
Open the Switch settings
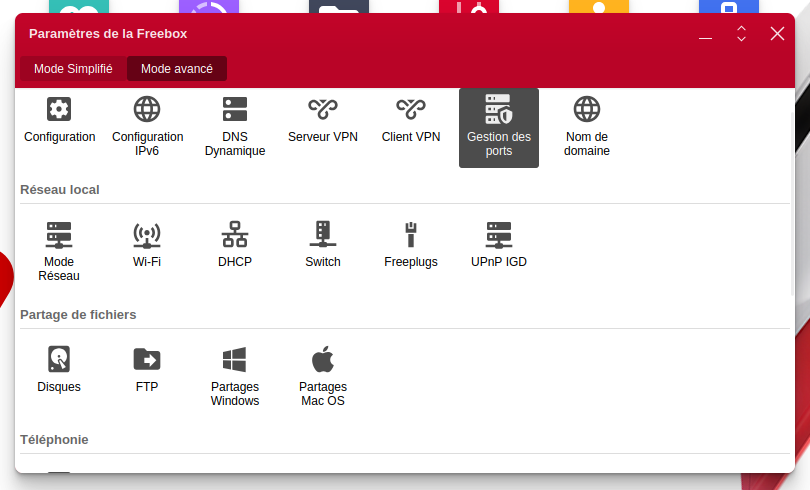click(x=323, y=246)
